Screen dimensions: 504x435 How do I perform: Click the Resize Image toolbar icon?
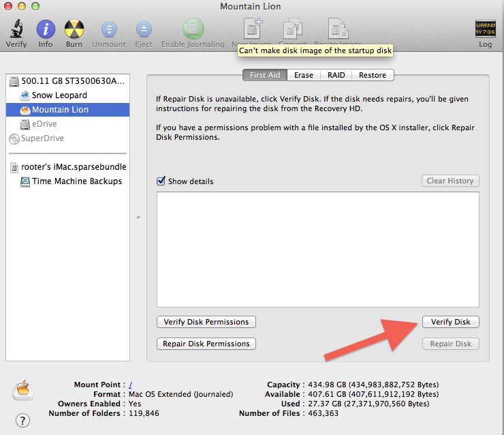(x=338, y=29)
